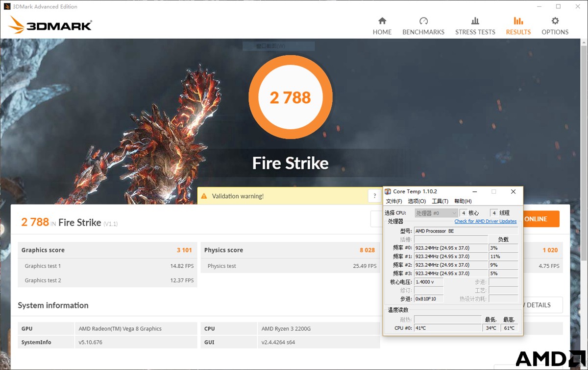Close the Core Temp window
The image size is (588, 370).
pos(513,191)
